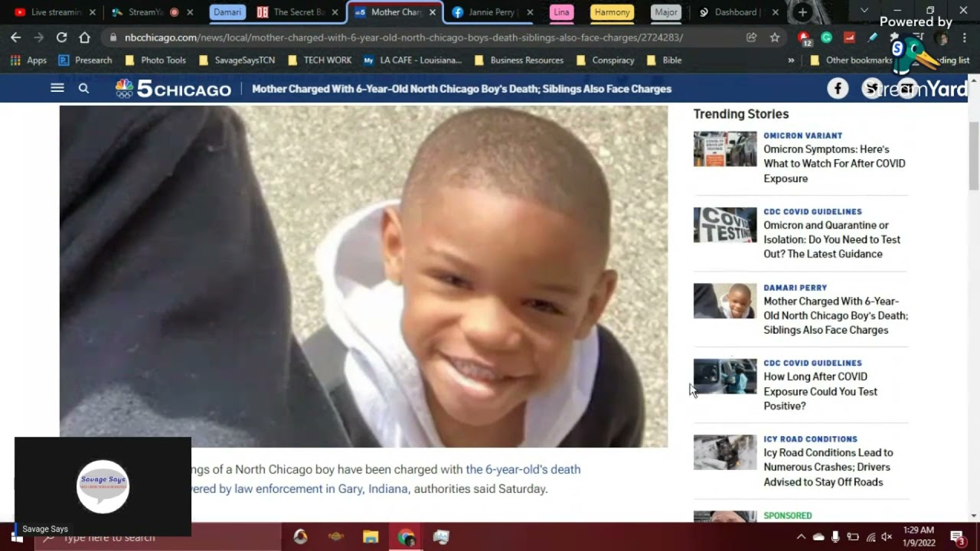This screenshot has height=551, width=980.
Task: Reload the current page
Action: 61,37
